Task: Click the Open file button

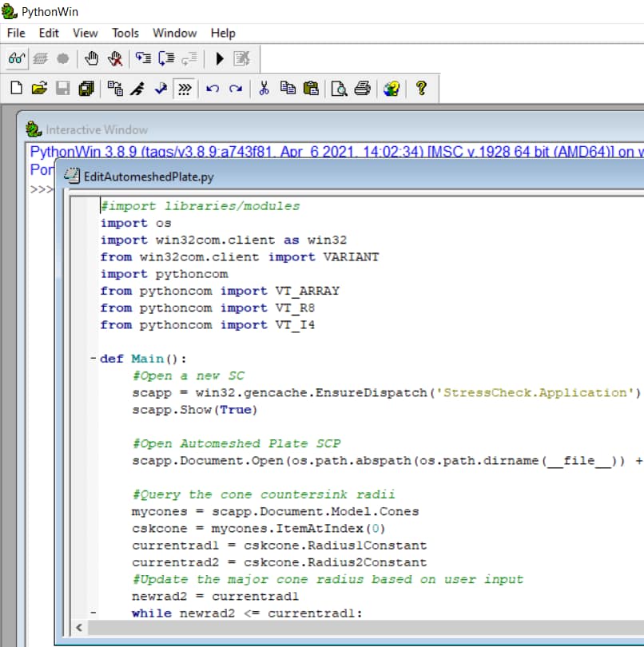Action: [38, 88]
